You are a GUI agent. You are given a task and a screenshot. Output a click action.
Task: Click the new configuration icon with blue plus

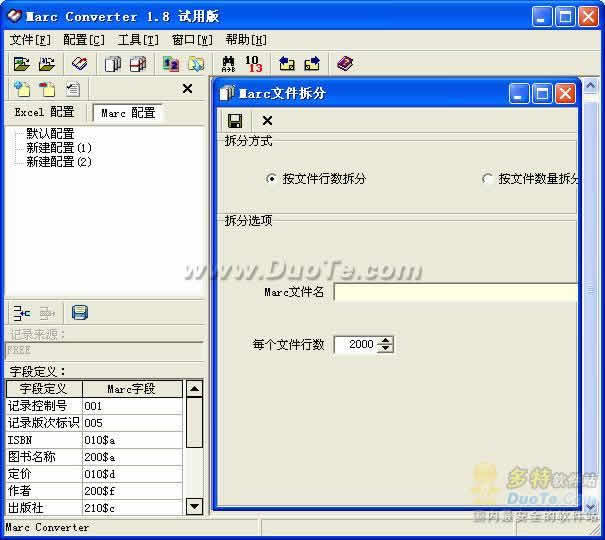coord(22,89)
